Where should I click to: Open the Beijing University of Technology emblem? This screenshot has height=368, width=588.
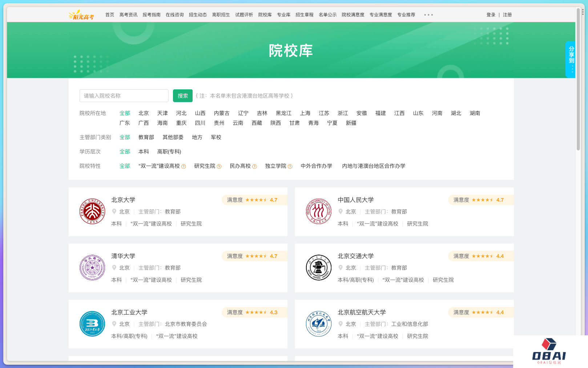(92, 324)
